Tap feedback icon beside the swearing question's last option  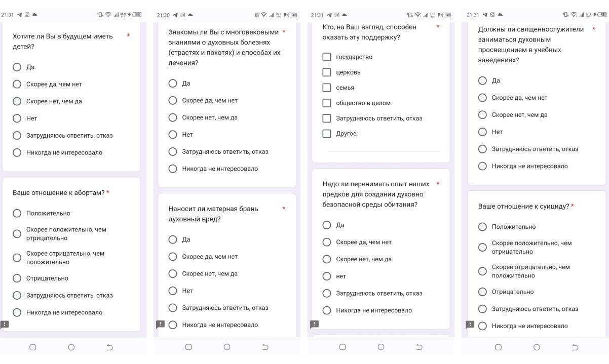(161, 324)
